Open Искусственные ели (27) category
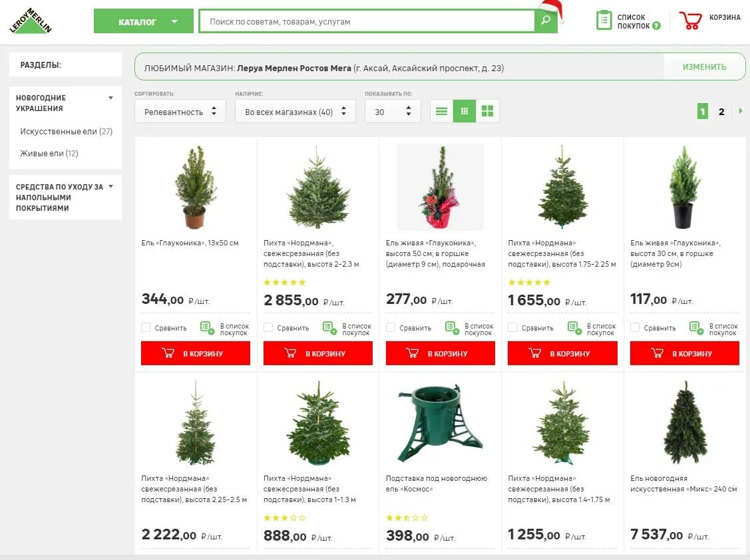The height and width of the screenshot is (560, 750). (66, 131)
